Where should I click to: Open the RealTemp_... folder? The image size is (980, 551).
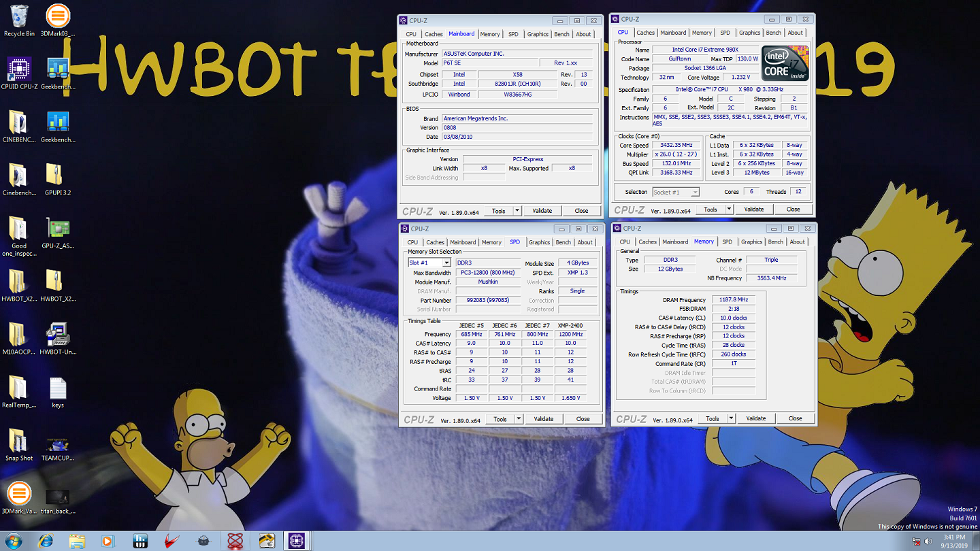(19, 392)
